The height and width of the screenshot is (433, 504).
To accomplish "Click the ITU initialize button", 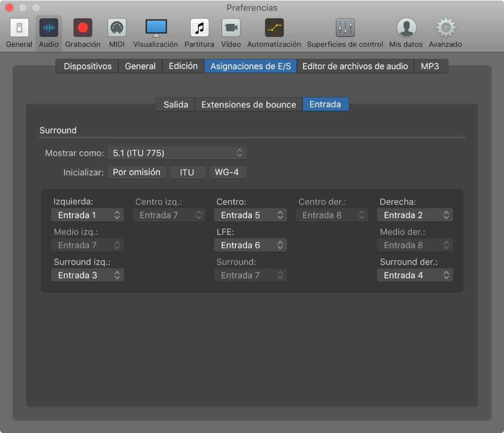I will 187,172.
